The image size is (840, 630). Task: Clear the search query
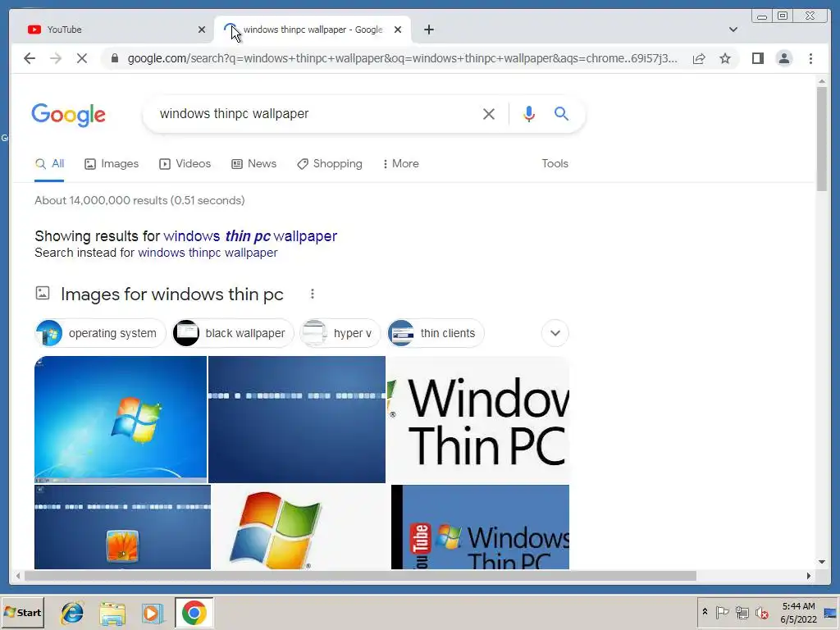coord(488,113)
